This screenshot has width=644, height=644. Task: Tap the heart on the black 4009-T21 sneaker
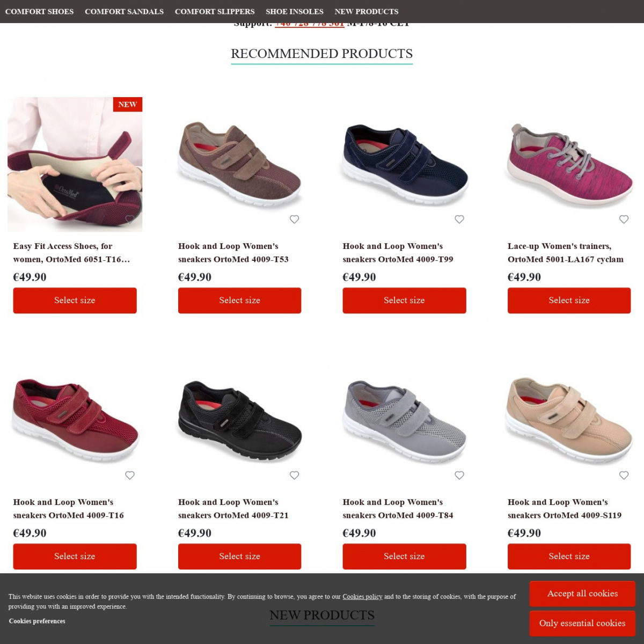pos(294,475)
